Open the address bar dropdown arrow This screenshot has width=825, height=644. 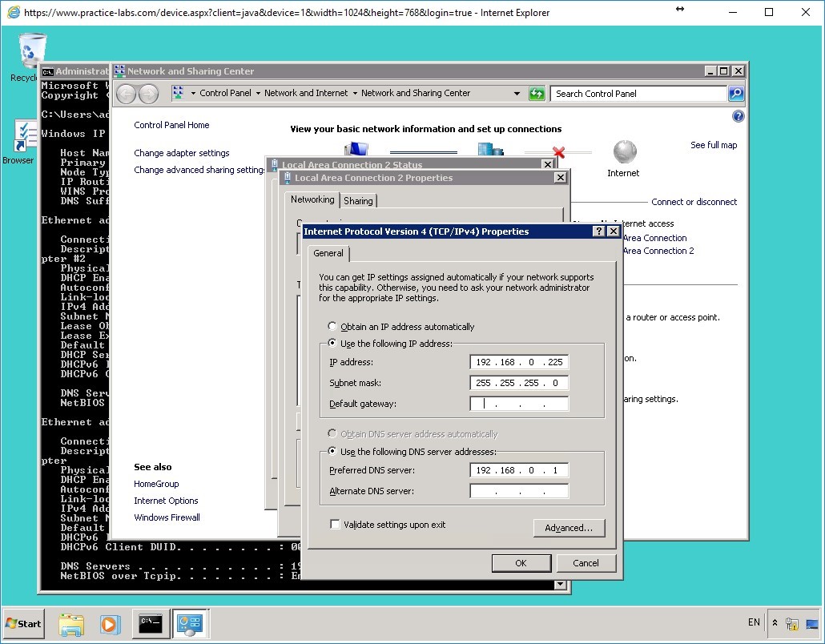point(518,93)
